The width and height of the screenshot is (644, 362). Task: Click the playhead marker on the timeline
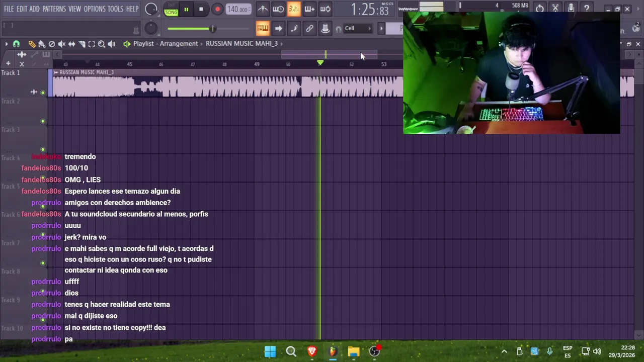pos(320,63)
